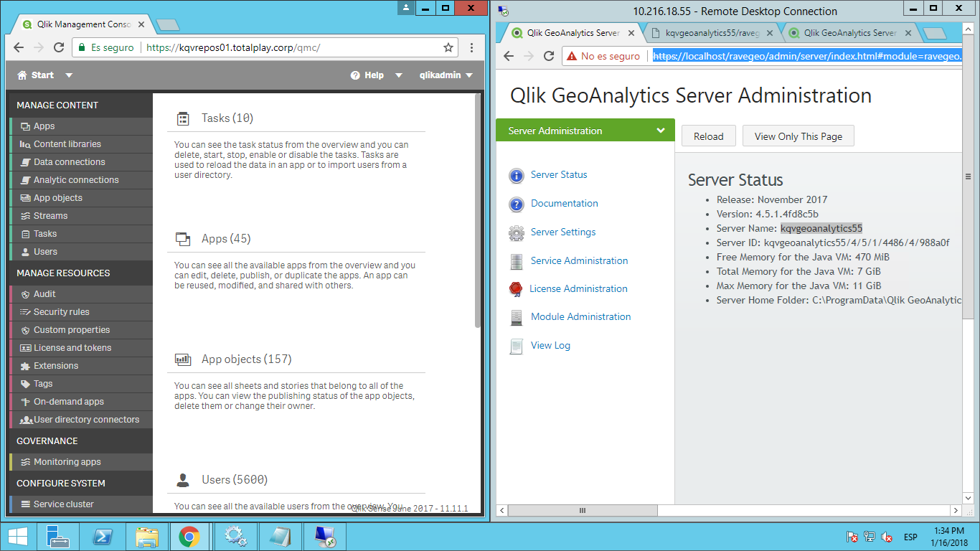Screen dimensions: 980x551
Task: Click the Custom properties sidebar icon
Action: coord(25,330)
